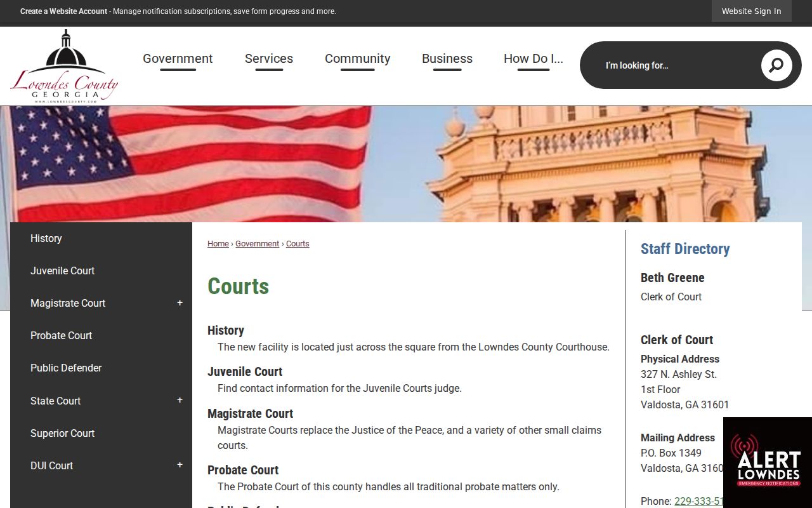Click the 327 N. Ashley St. address line
This screenshot has width=812, height=508.
tap(679, 374)
